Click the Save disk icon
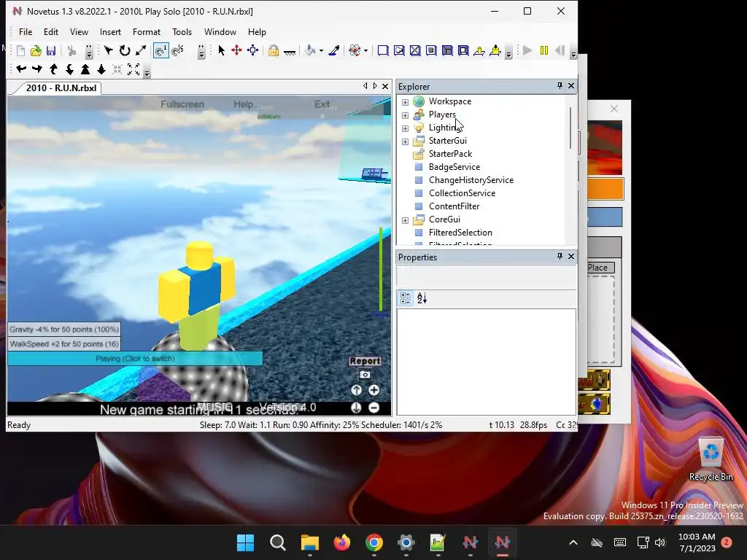 pos(51,50)
